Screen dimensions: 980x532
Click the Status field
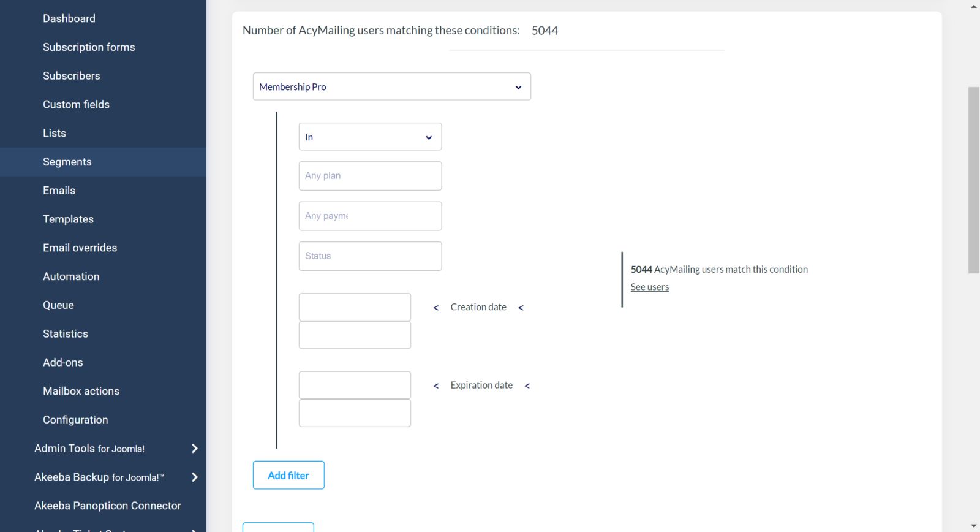coord(370,256)
